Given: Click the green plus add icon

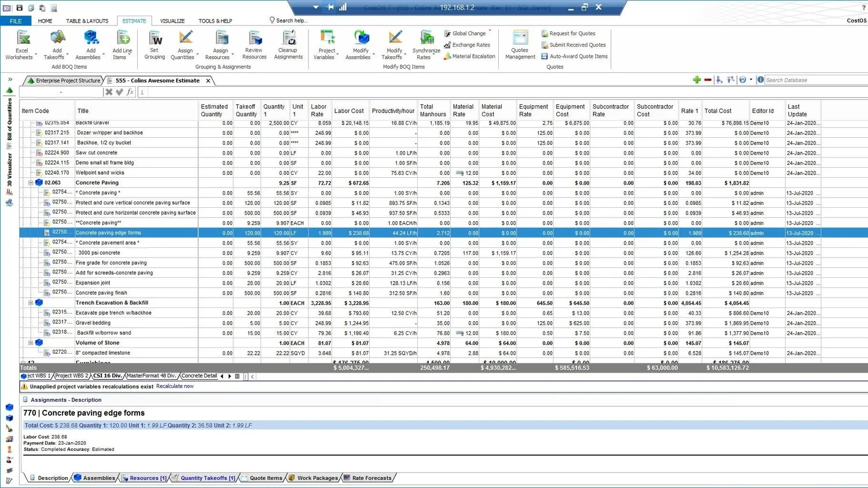Looking at the screenshot, I should coord(697,80).
